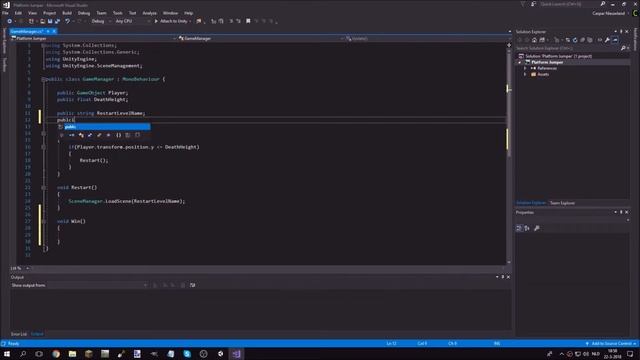Viewport: 640px width, 360px height.
Task: Click the Save icon in toolbar
Action: click(50, 21)
